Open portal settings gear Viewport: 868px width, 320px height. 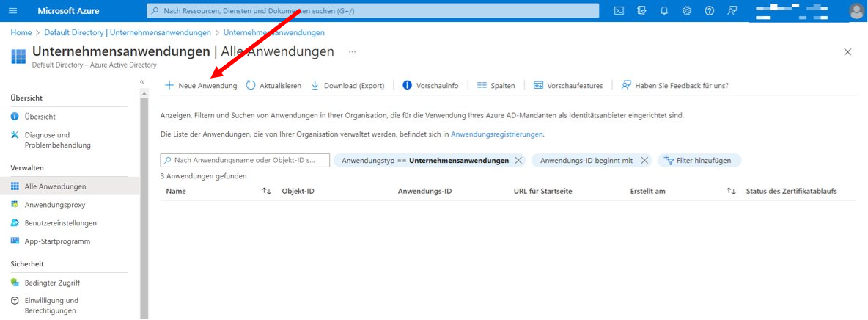(x=687, y=10)
